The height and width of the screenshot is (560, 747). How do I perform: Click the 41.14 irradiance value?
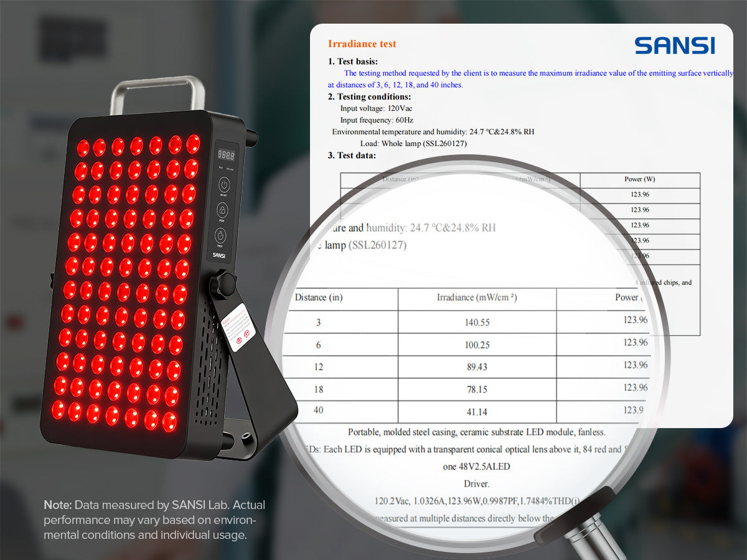477,412
